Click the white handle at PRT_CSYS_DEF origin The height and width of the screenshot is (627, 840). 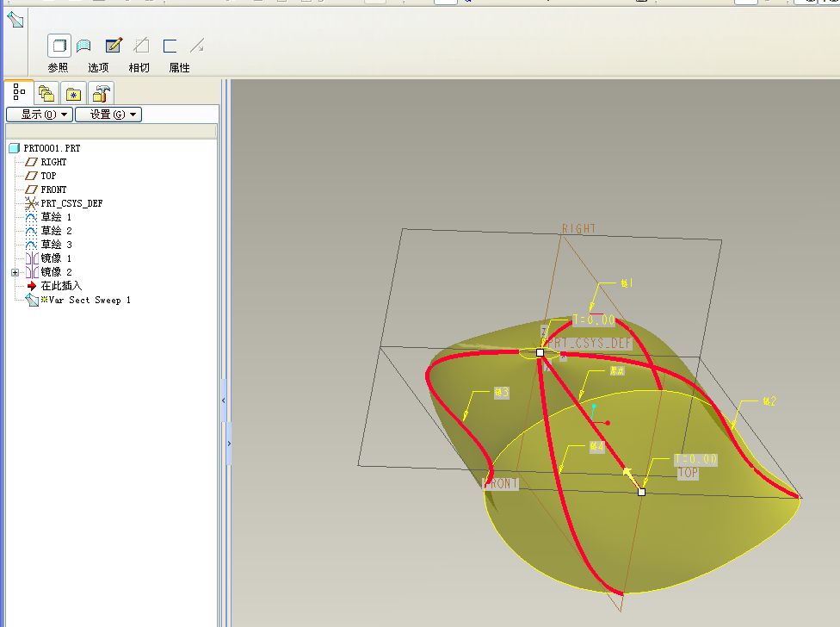[540, 352]
